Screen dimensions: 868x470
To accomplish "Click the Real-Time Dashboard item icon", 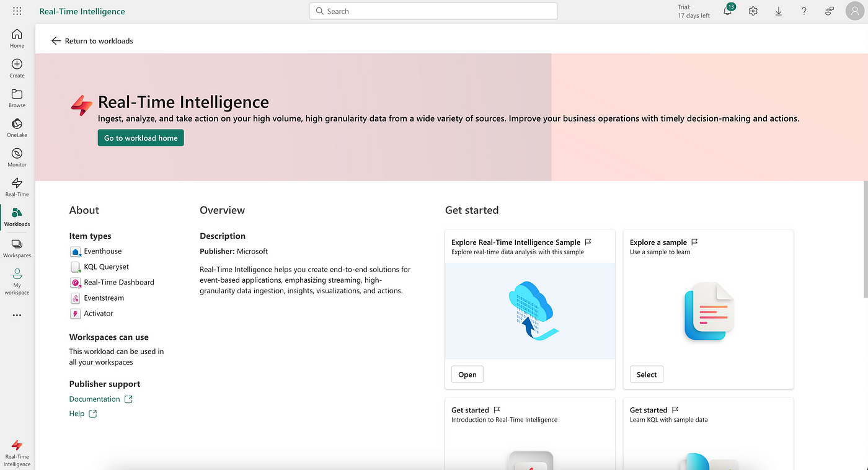I will (x=75, y=283).
